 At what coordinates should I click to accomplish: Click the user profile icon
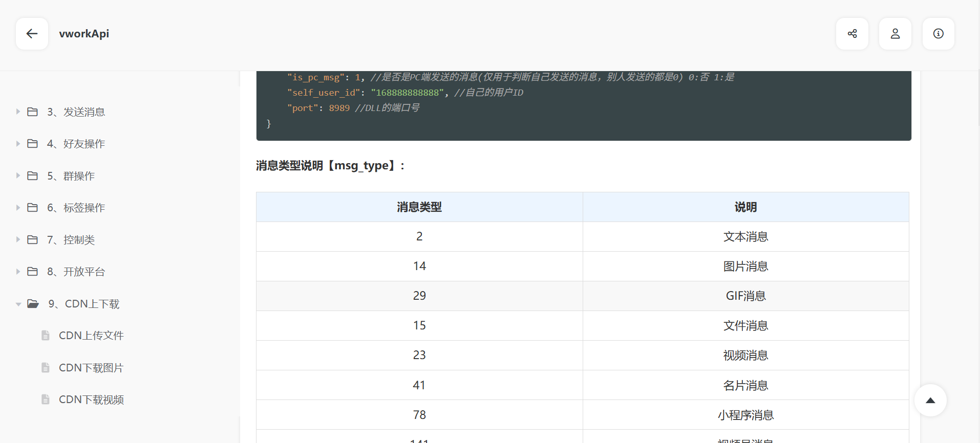pos(895,34)
